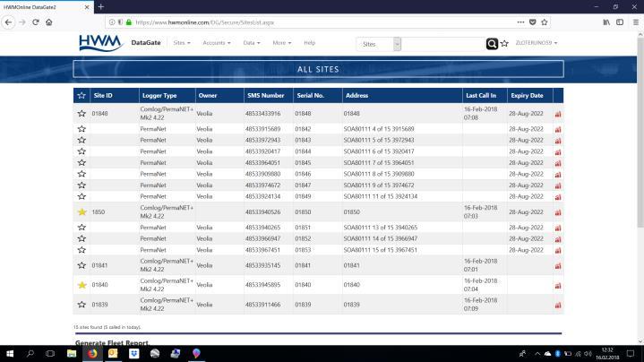Toggle favorite star for site 01841

[82, 265]
